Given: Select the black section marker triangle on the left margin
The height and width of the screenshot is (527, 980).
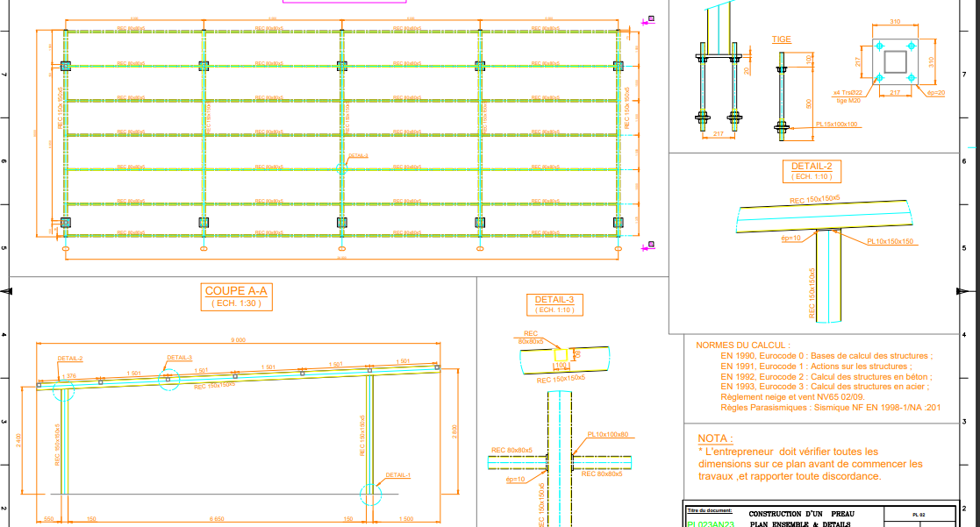Looking at the screenshot, I should click(x=7, y=289).
